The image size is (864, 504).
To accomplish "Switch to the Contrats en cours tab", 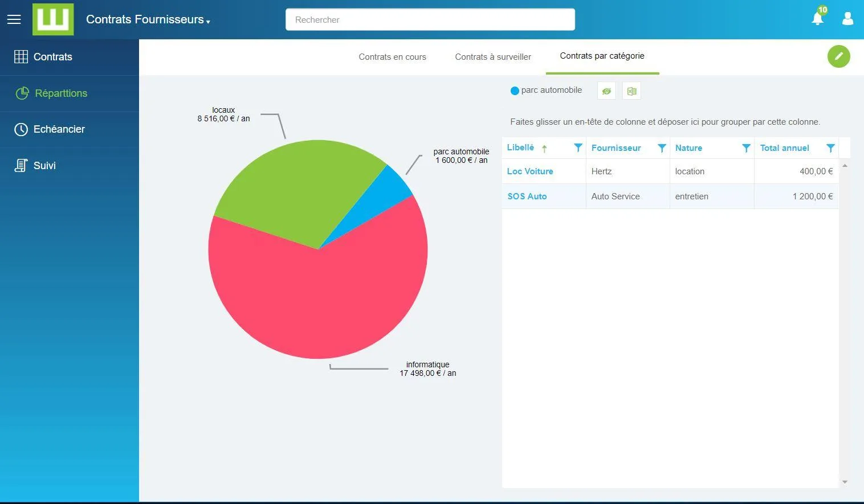I will (x=392, y=57).
